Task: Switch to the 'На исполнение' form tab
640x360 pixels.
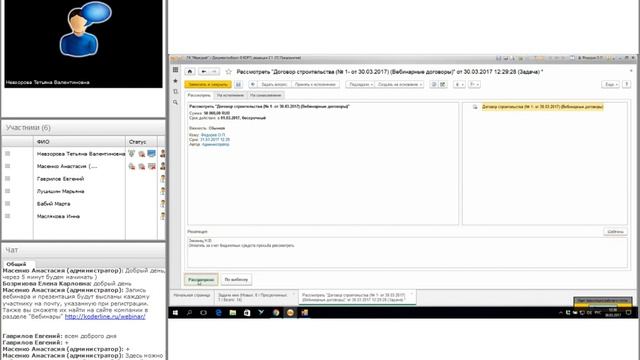Action: [x=230, y=95]
